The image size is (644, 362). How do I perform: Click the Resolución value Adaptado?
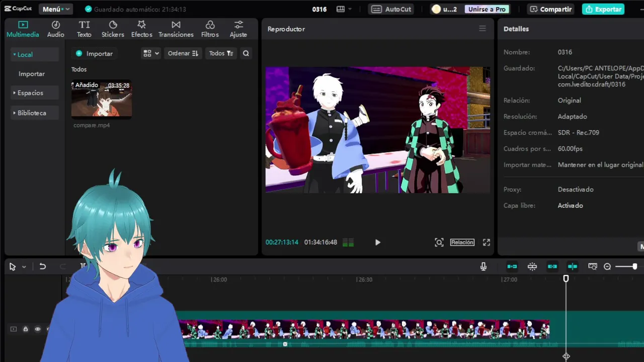[x=572, y=117]
